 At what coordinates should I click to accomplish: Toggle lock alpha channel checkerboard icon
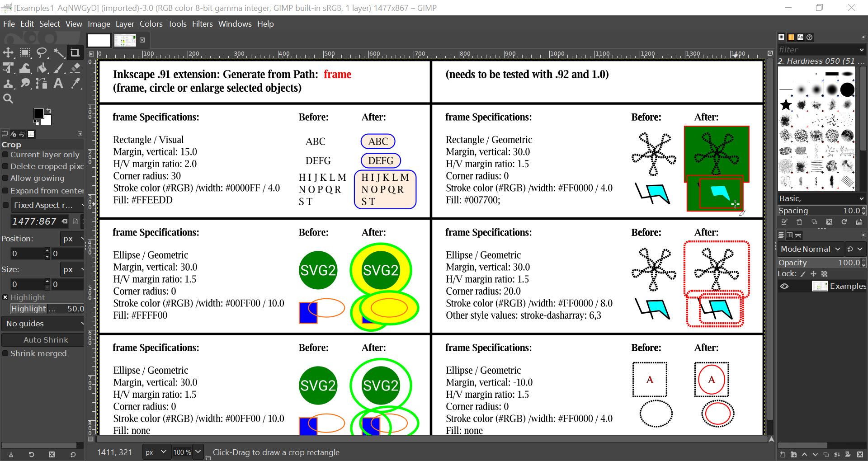pos(824,273)
